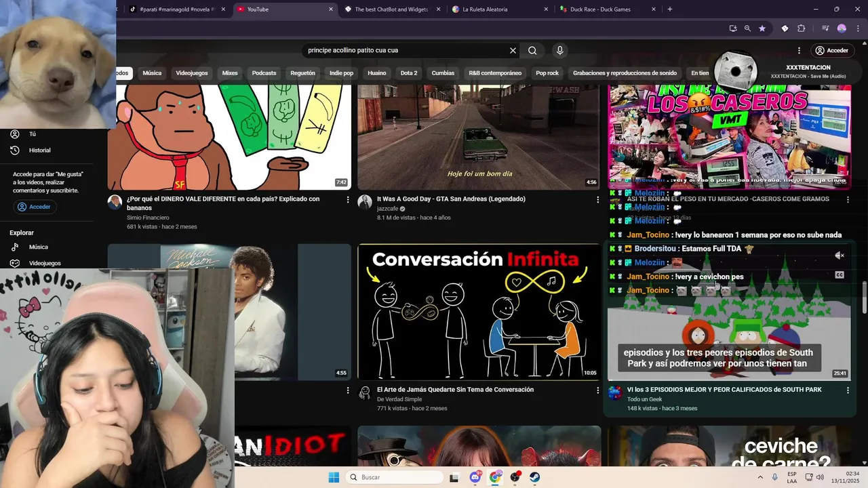
Task: Open Steam from the taskbar
Action: click(534, 477)
